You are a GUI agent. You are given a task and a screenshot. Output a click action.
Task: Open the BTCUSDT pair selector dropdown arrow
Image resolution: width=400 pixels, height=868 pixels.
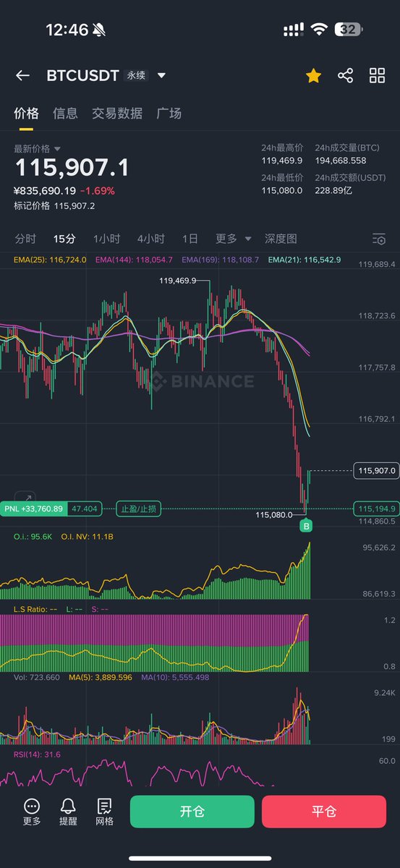tap(161, 75)
